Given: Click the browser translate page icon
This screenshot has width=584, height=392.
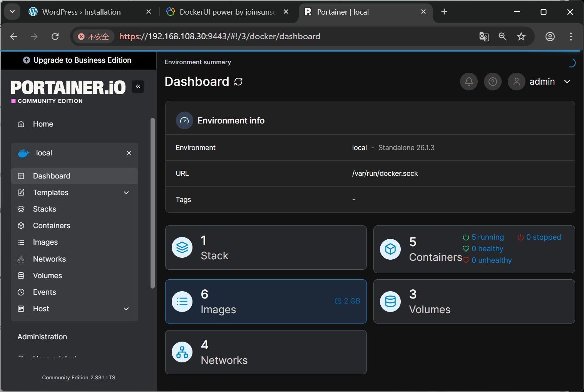Looking at the screenshot, I should point(484,37).
